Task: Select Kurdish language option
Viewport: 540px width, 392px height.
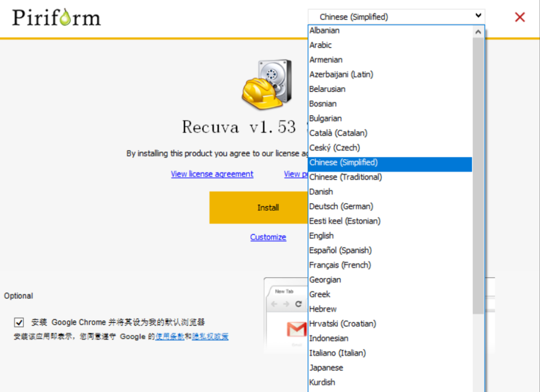Action: click(390, 383)
